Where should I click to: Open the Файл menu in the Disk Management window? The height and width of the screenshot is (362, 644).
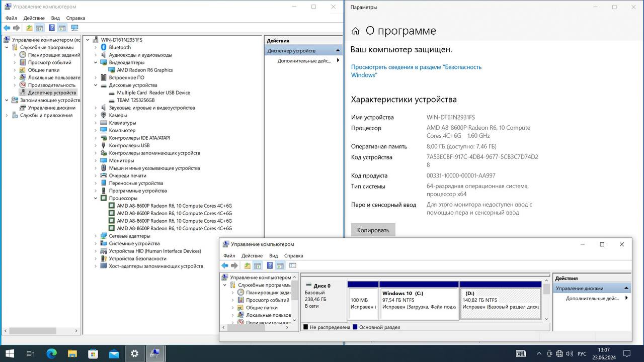click(229, 255)
